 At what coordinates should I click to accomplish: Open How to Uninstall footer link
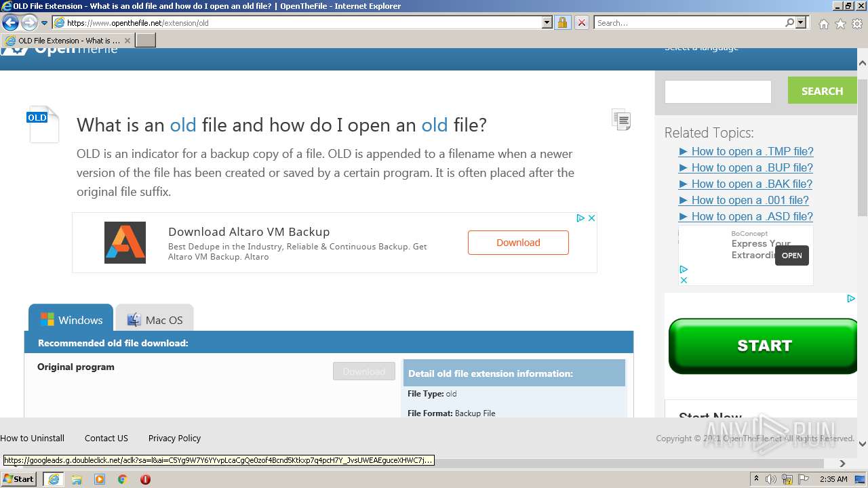pos(33,438)
